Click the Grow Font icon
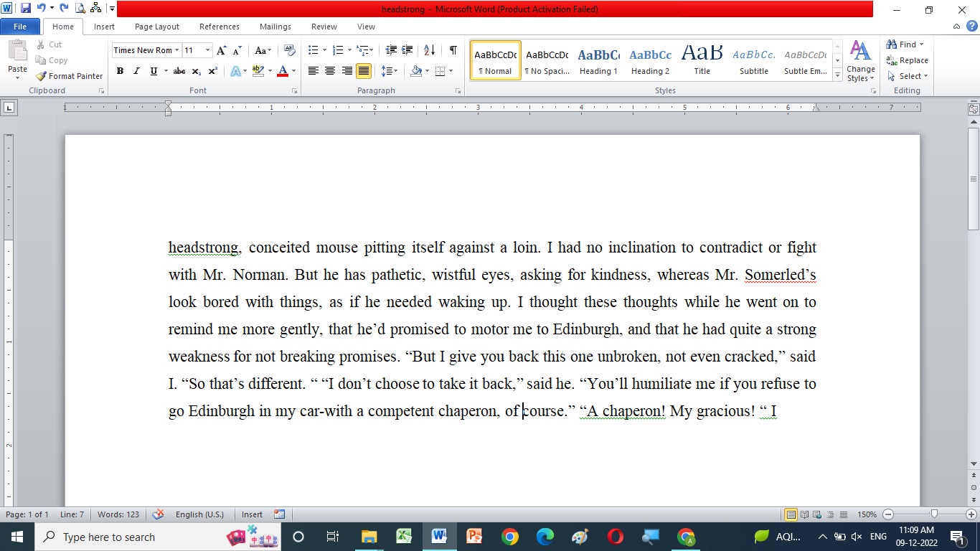This screenshot has height=551, width=980. pyautogui.click(x=221, y=50)
